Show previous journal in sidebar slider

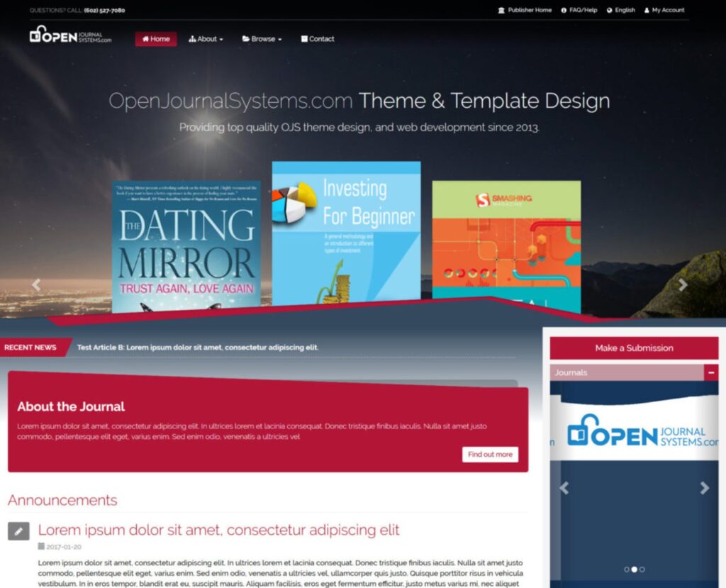coord(564,488)
